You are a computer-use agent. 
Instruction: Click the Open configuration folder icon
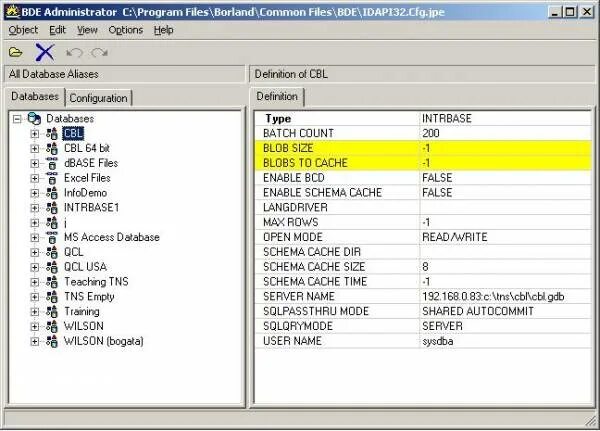tap(16, 52)
